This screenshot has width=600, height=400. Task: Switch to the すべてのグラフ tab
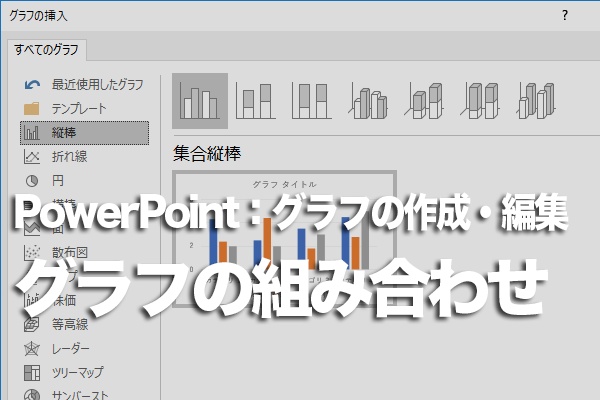pyautogui.click(x=47, y=50)
